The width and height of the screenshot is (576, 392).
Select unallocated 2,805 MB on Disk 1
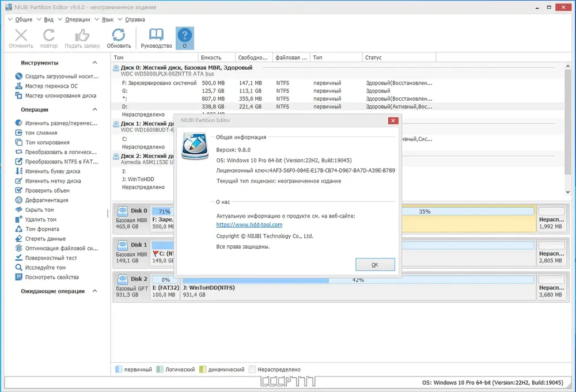551,253
